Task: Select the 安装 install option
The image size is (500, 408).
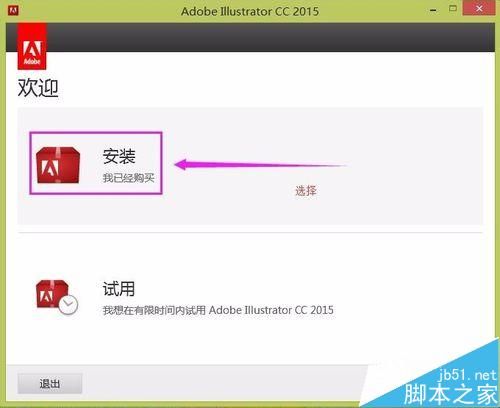Action: tap(119, 156)
